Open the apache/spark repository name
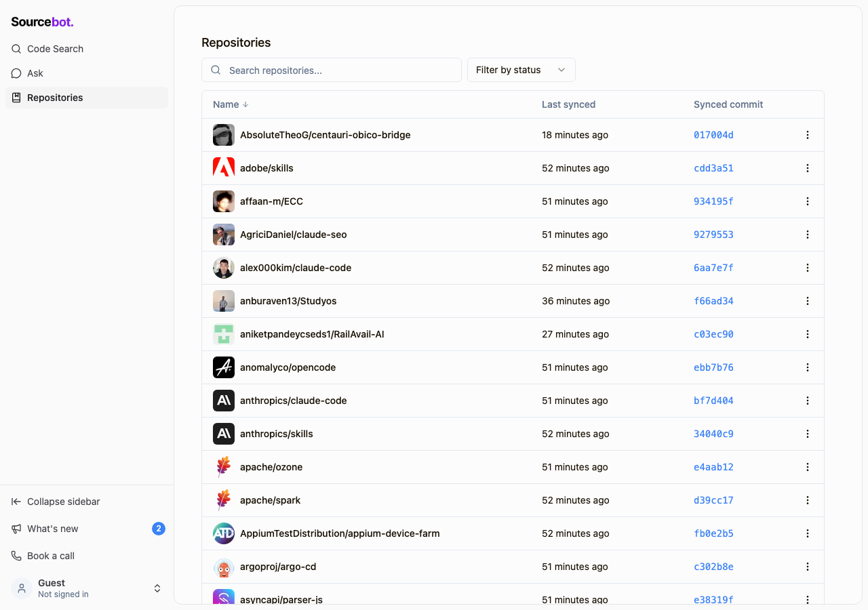The image size is (868, 610). [270, 500]
